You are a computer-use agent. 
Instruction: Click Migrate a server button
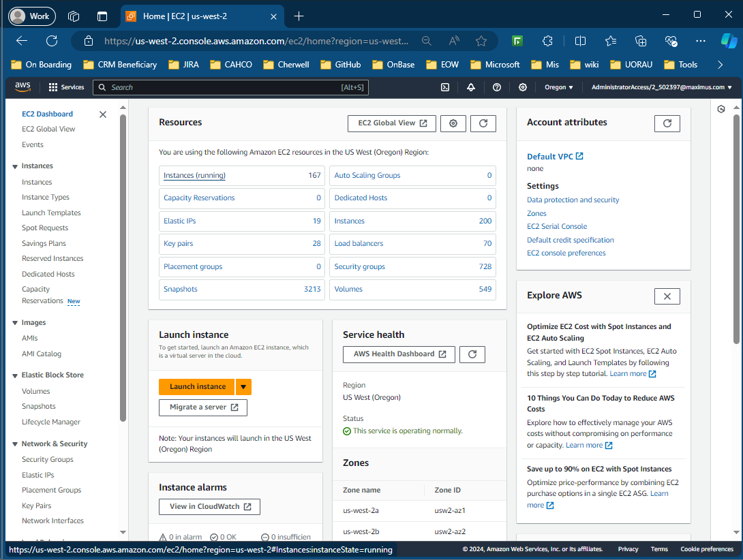click(x=203, y=407)
